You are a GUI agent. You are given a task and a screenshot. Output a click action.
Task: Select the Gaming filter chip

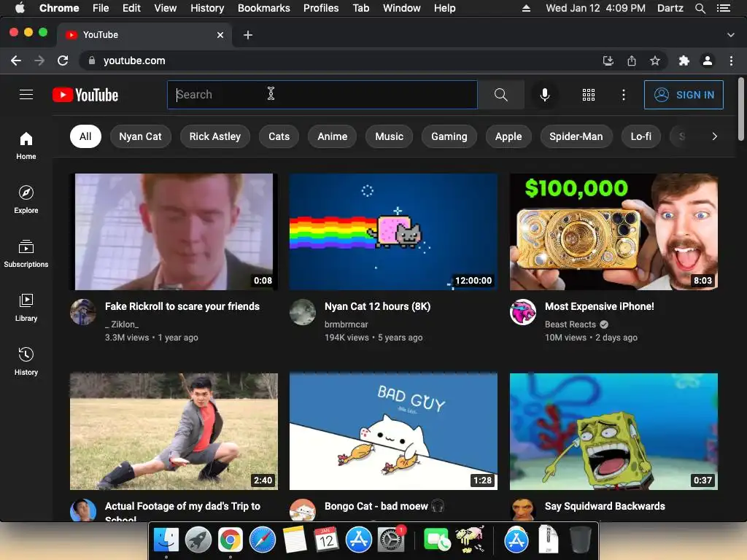click(449, 136)
